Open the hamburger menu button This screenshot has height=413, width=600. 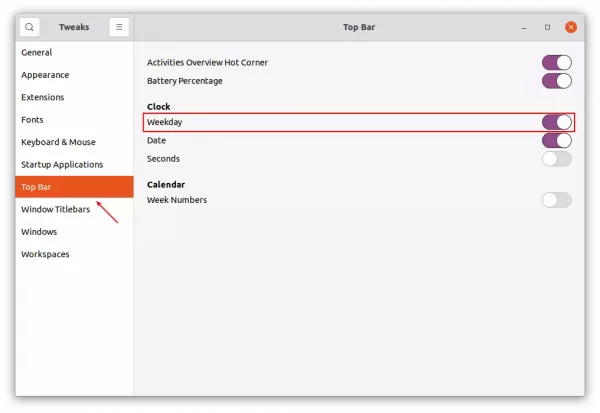click(x=119, y=27)
